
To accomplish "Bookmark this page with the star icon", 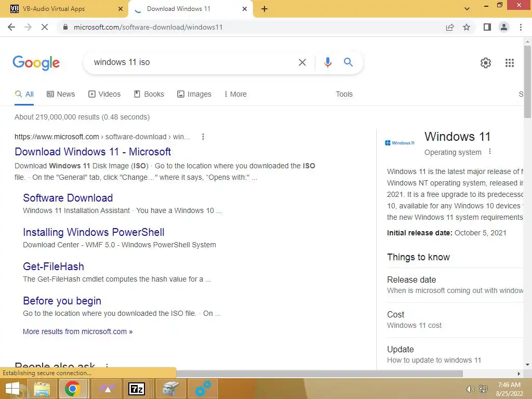I will [x=467, y=27].
